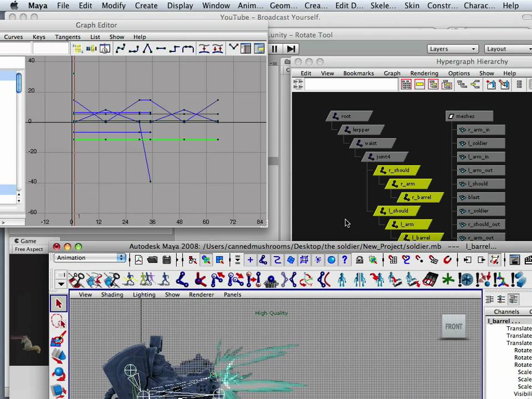Screen dimensions: 532x399
Task: Toggle the Snap to View Planes icon
Action: click(x=433, y=260)
